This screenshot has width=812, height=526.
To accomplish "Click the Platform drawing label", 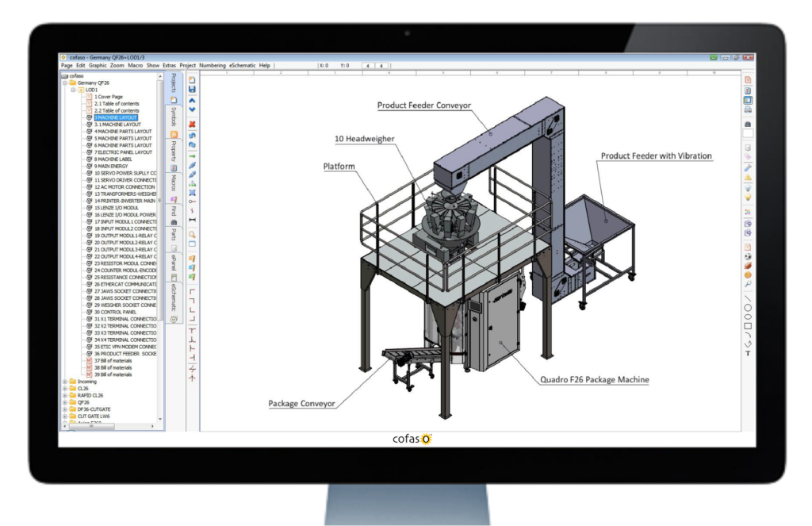I will coord(339,167).
